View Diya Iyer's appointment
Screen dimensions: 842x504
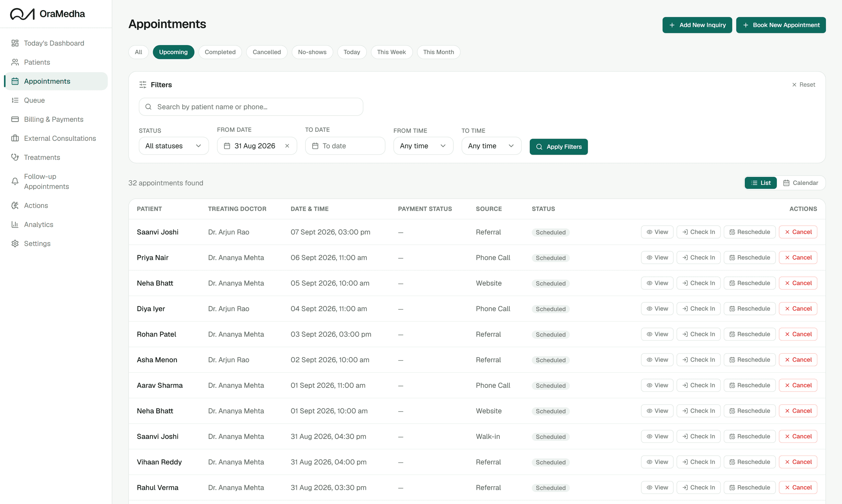657,308
